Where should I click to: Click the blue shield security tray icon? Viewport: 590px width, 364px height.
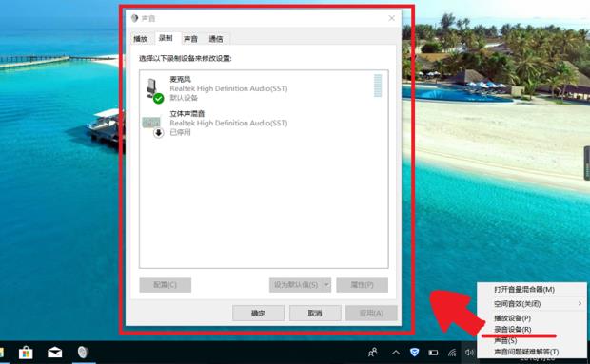click(x=415, y=352)
